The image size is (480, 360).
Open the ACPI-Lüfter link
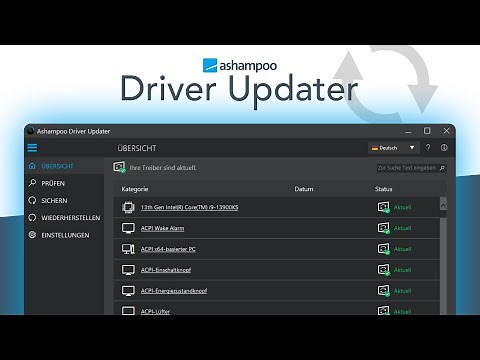pos(155,311)
